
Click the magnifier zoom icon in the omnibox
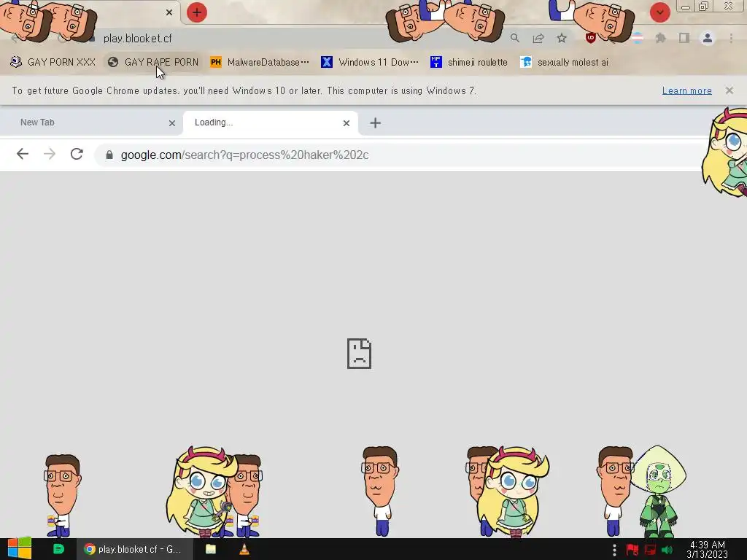pyautogui.click(x=515, y=38)
